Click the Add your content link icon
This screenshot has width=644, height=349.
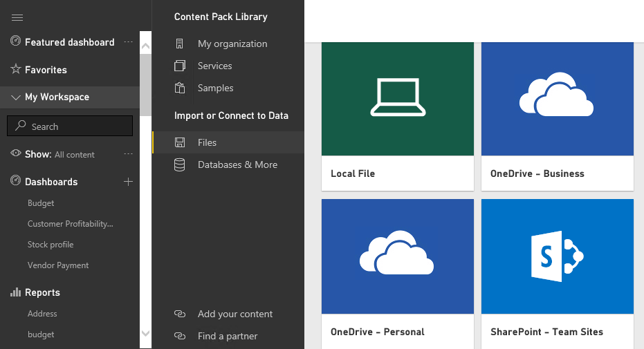tap(179, 314)
